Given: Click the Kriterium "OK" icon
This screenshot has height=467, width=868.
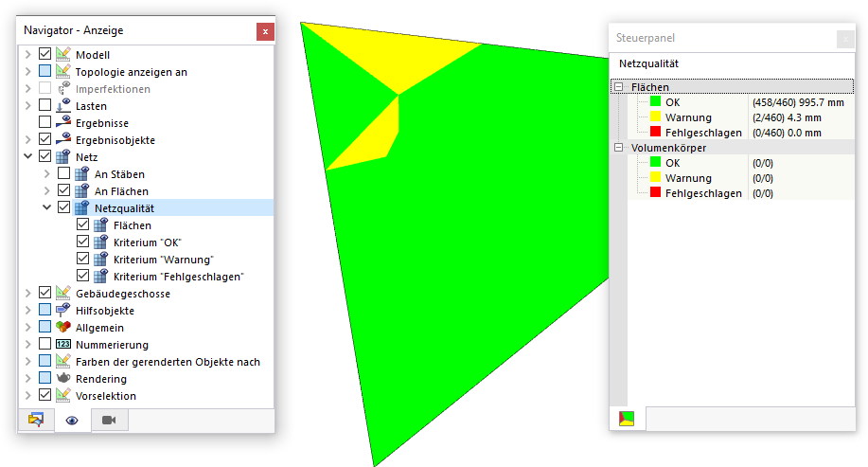Looking at the screenshot, I should click(x=100, y=242).
